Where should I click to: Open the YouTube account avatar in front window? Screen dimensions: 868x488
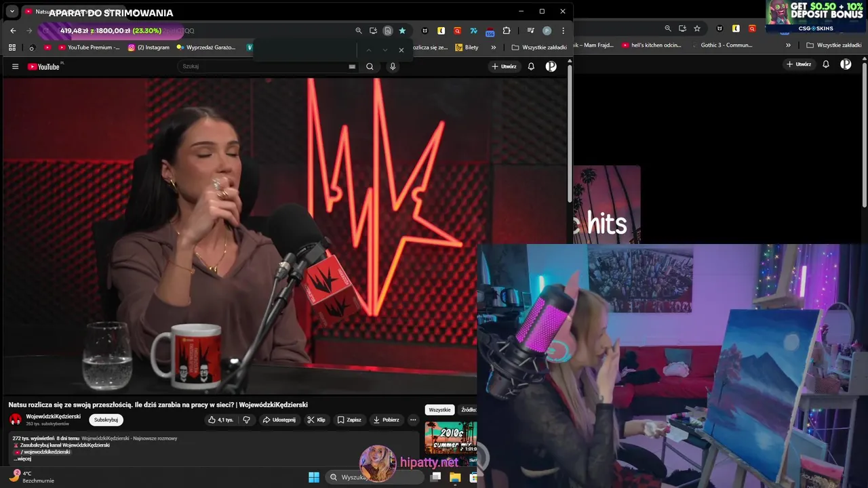tap(551, 66)
